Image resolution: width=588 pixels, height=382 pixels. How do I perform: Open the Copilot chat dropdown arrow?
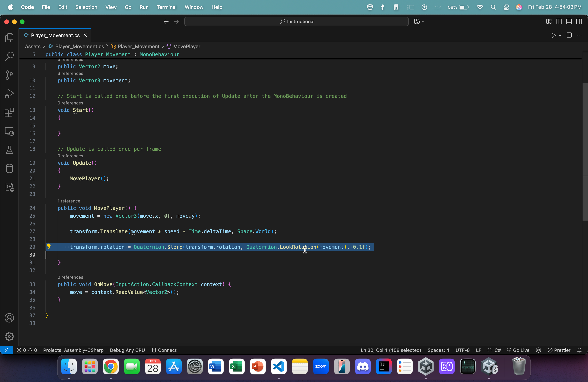[x=423, y=22]
